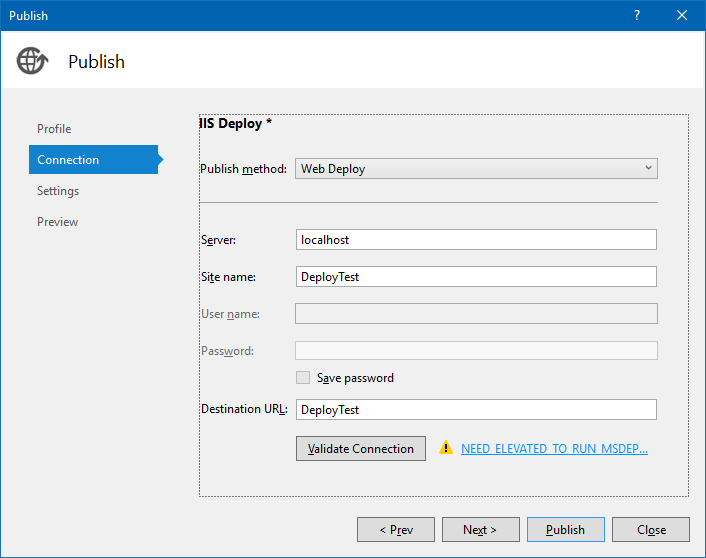
Task: Open the Preview step
Action: point(58,222)
